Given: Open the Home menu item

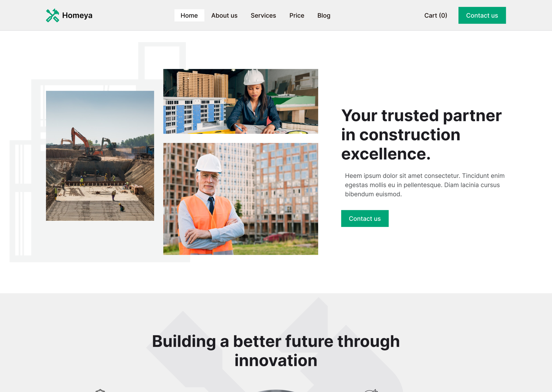Looking at the screenshot, I should 189,15.
